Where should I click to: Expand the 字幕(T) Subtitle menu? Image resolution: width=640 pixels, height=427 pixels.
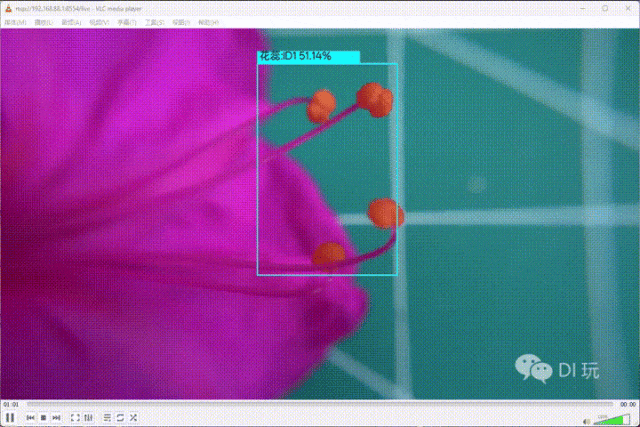pos(128,21)
